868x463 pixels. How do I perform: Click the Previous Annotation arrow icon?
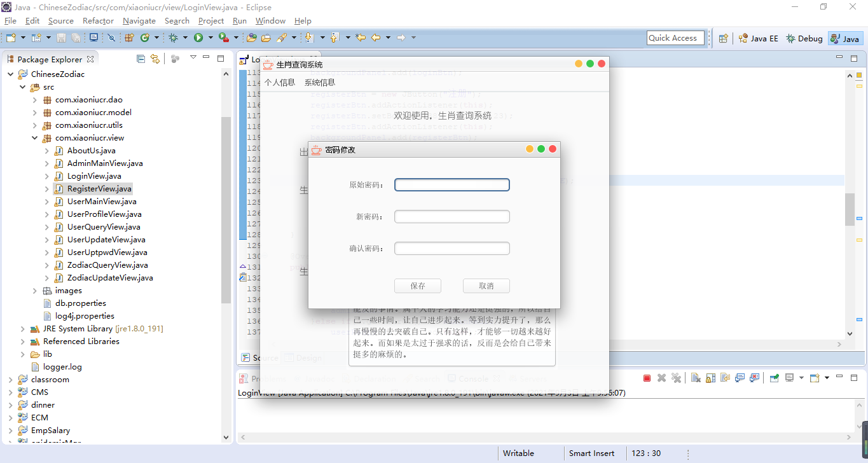(334, 38)
